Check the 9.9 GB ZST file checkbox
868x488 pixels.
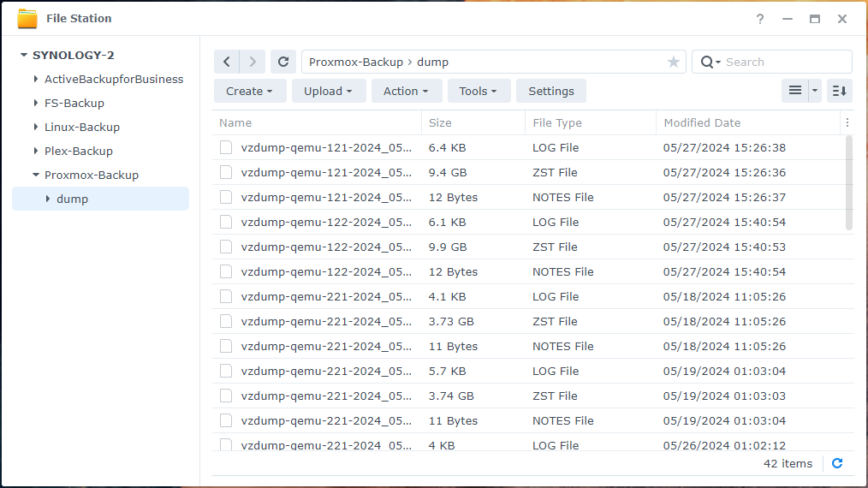(226, 247)
